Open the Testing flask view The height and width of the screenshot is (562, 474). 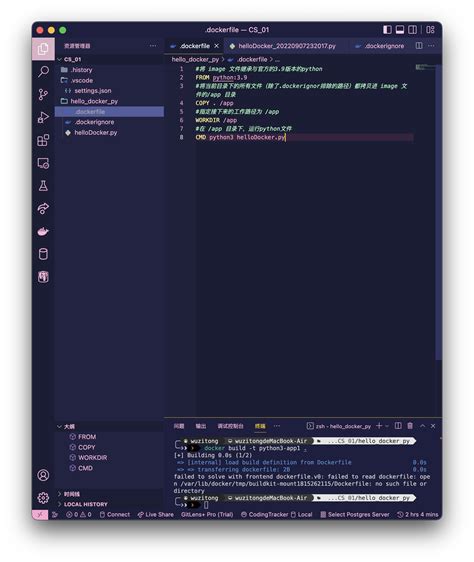coord(43,186)
